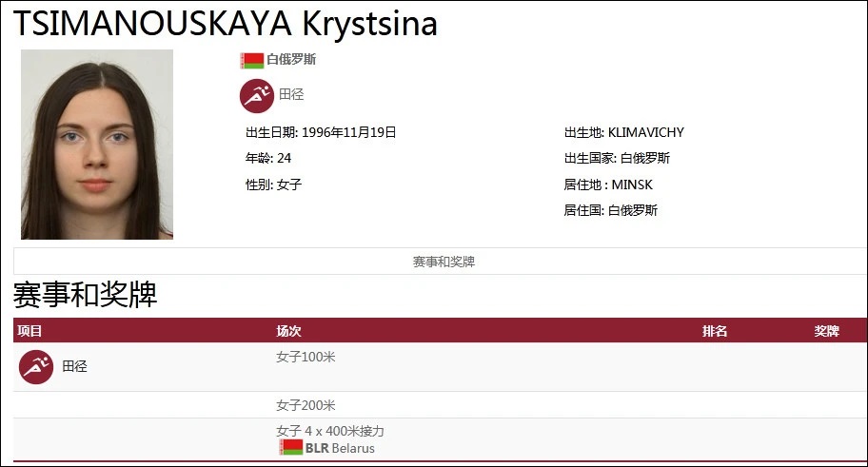Image resolution: width=868 pixels, height=467 pixels.
Task: Click the BLR Belarus team text
Action: (340, 448)
